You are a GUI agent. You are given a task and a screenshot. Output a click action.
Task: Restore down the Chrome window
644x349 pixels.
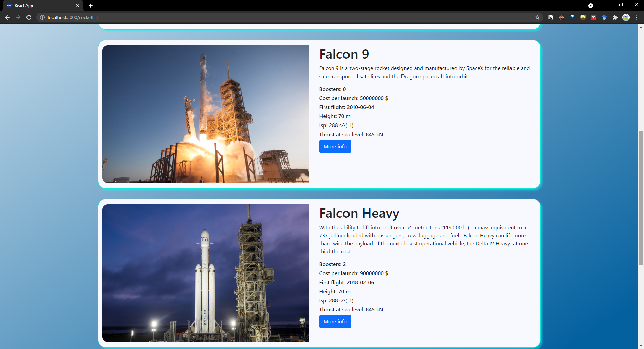[621, 5]
